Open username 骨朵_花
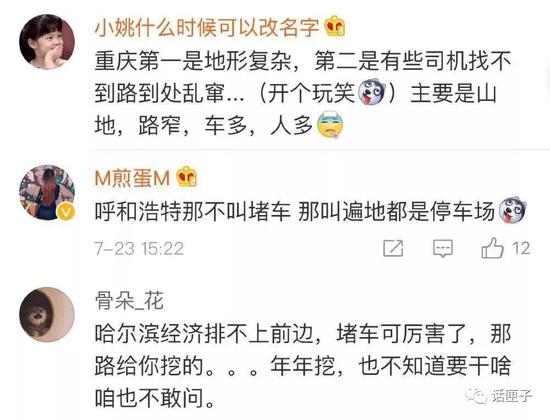This screenshot has height=420, width=550. click(129, 301)
